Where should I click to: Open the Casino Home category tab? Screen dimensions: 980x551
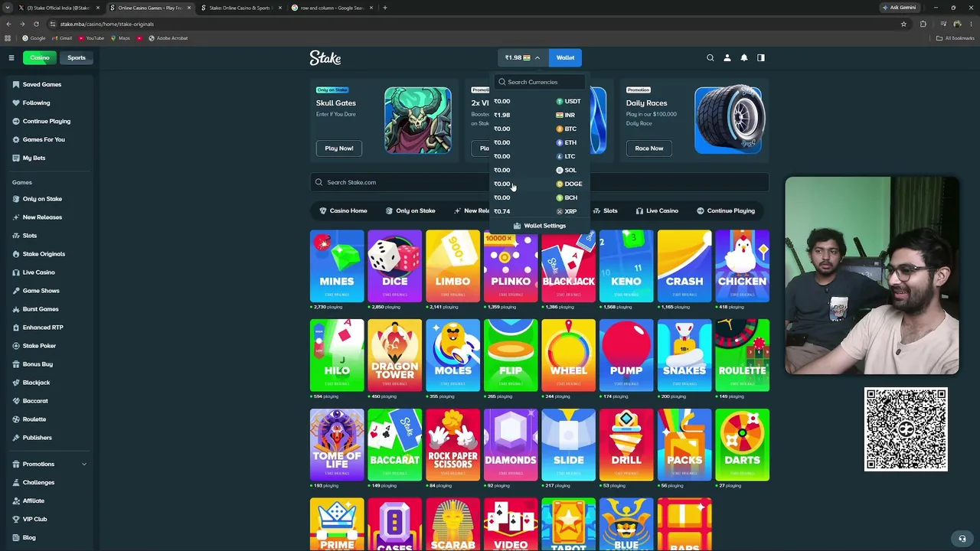click(343, 210)
